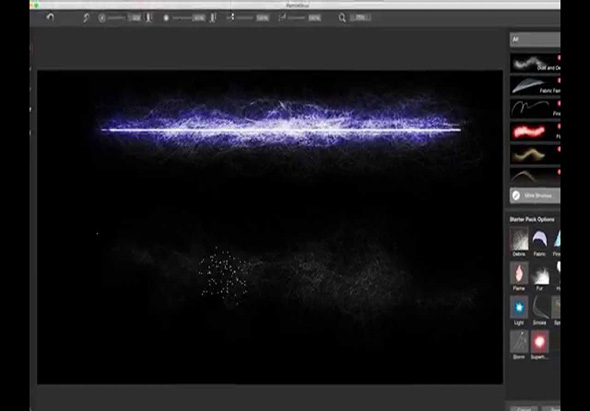This screenshot has height=411, width=590.
Task: Click the undo arrow in the toolbar
Action: pos(50,17)
